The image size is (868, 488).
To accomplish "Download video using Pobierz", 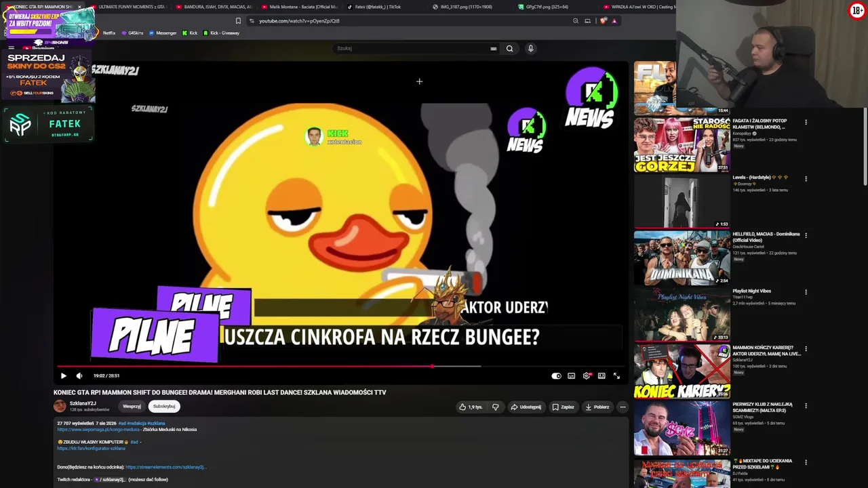I will (597, 407).
